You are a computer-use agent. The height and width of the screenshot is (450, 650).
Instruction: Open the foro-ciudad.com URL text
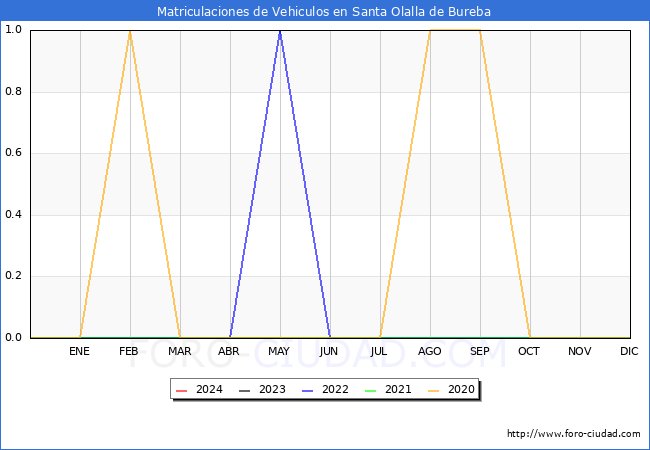point(574,434)
